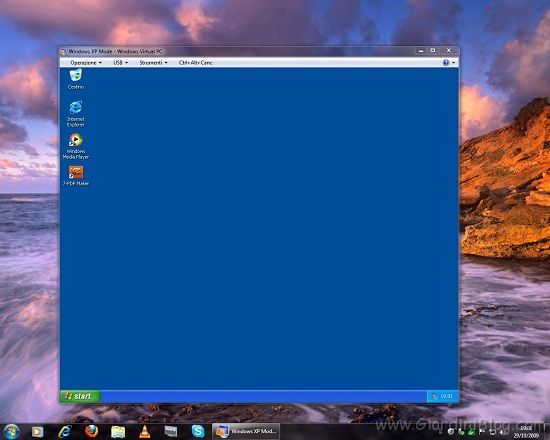The width and height of the screenshot is (550, 440).
Task: Open the USB menu
Action: point(120,63)
